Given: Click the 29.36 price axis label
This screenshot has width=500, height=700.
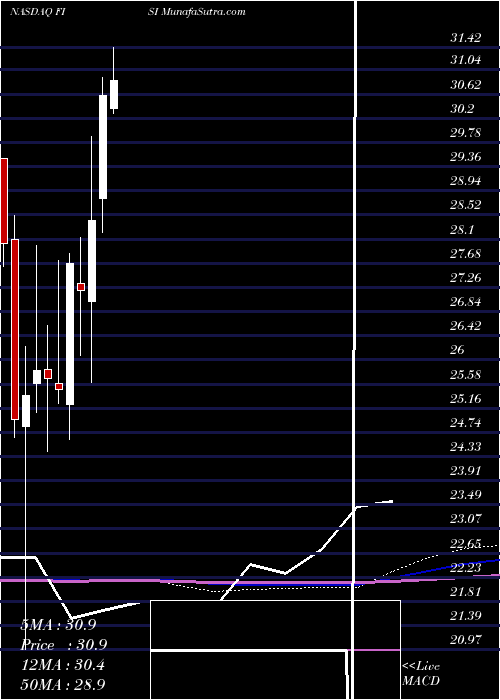Looking at the screenshot, I should (466, 157).
